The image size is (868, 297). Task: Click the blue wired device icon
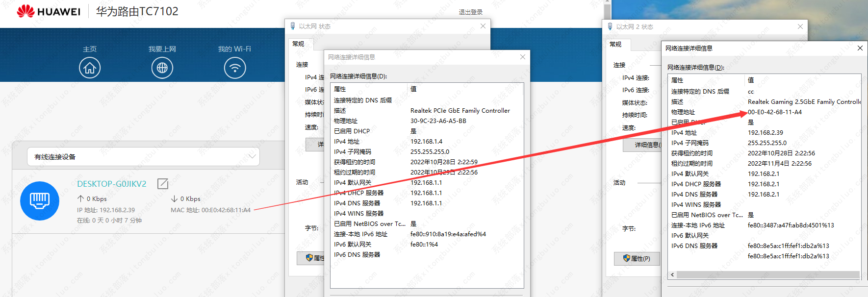point(40,201)
